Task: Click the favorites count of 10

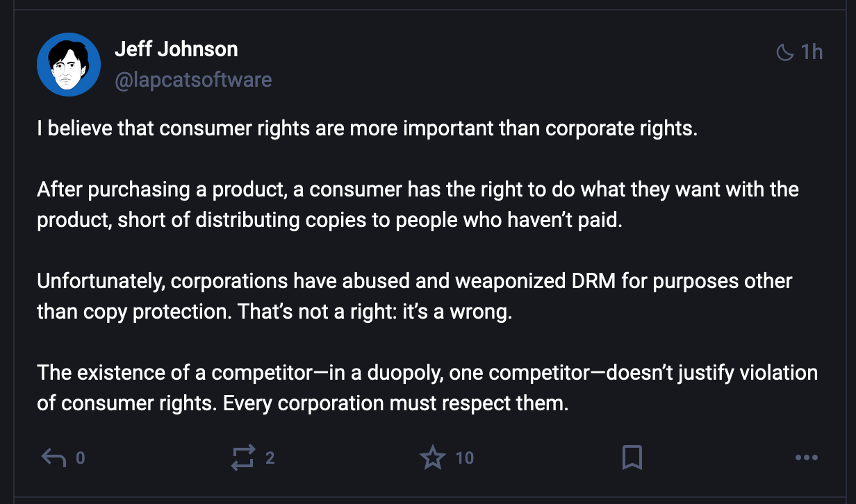Action: pyautogui.click(x=464, y=458)
